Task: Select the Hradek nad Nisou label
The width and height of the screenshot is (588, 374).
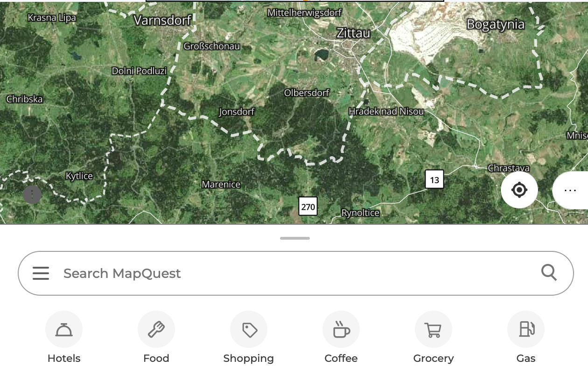Action: (386, 111)
